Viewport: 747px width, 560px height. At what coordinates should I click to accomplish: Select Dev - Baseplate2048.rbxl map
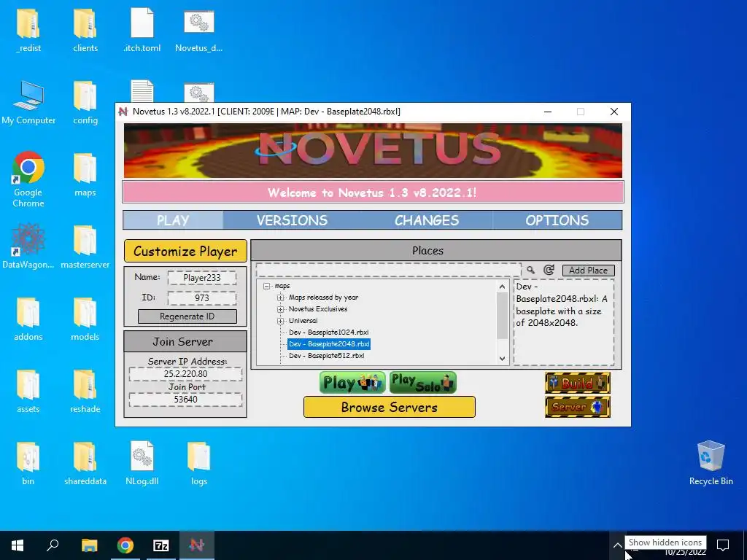point(329,344)
